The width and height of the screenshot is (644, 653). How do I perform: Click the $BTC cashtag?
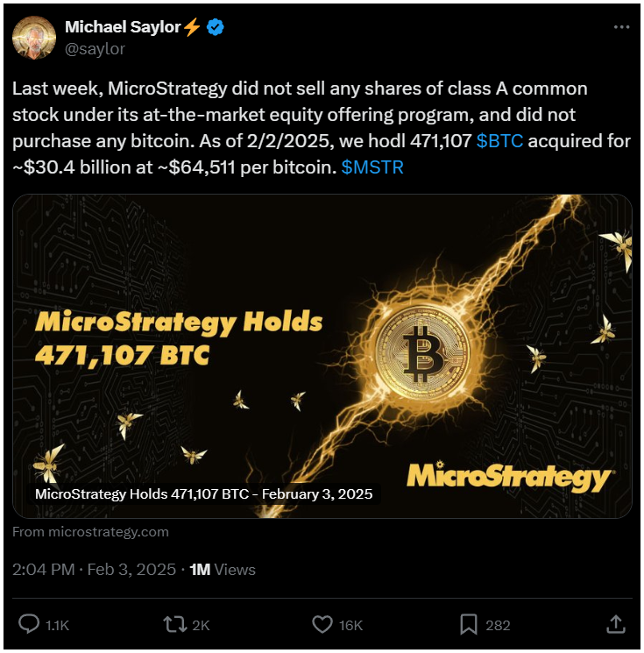click(x=499, y=141)
